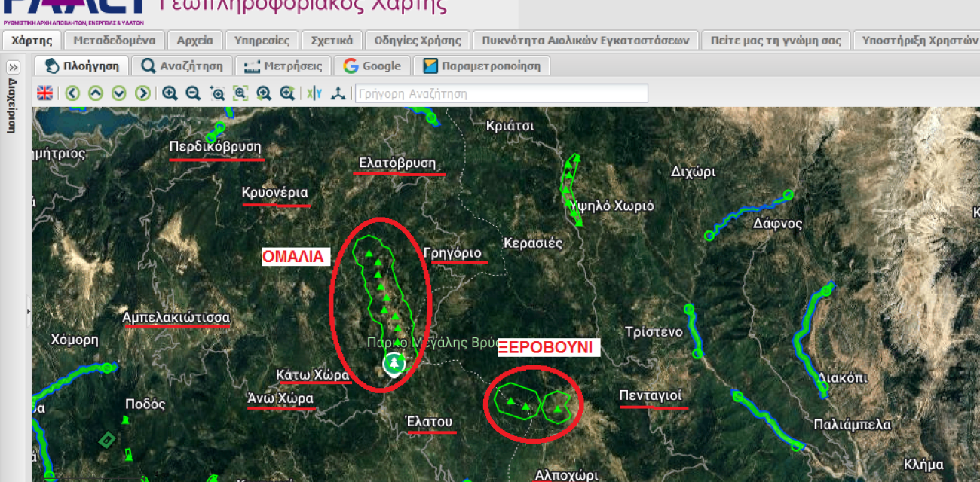Click Πείτε μας τη γνώμη σας
This screenshot has width=980, height=482.
(776, 41)
